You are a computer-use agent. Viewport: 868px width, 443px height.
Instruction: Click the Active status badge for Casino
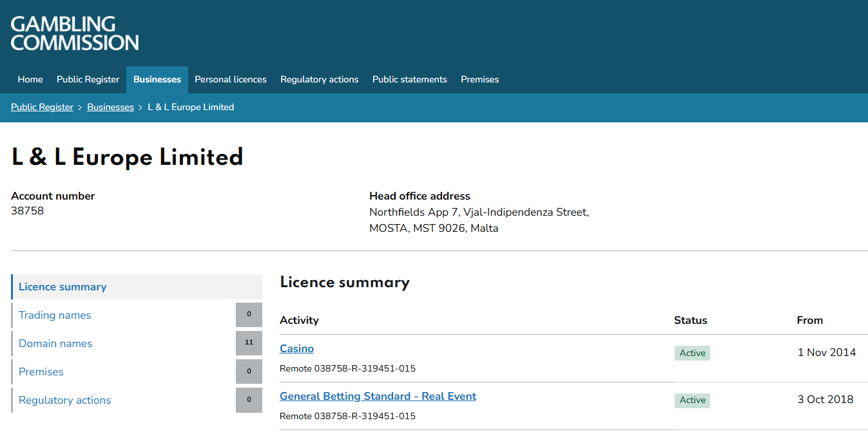[692, 353]
